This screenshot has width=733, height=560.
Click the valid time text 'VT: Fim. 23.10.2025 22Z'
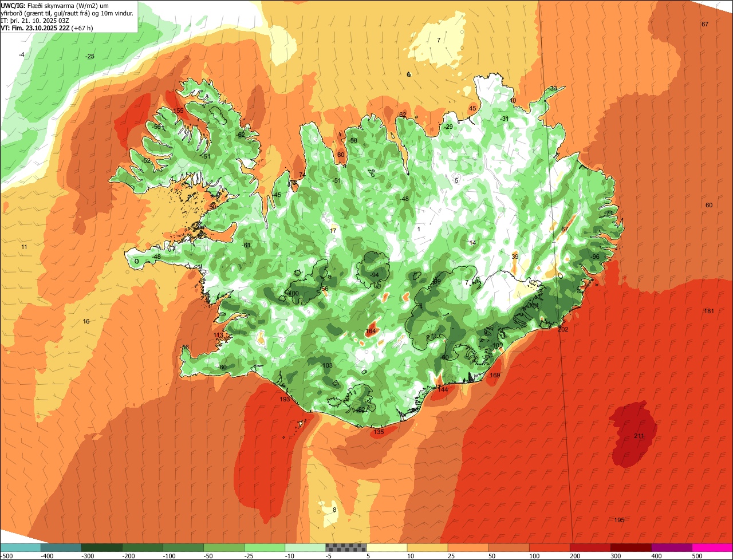coord(35,27)
